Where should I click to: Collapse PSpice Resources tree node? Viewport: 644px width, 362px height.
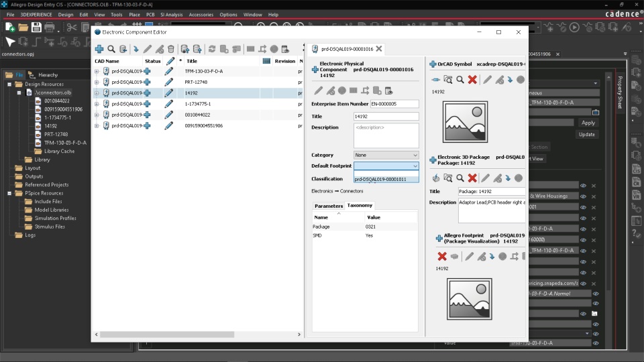point(9,193)
